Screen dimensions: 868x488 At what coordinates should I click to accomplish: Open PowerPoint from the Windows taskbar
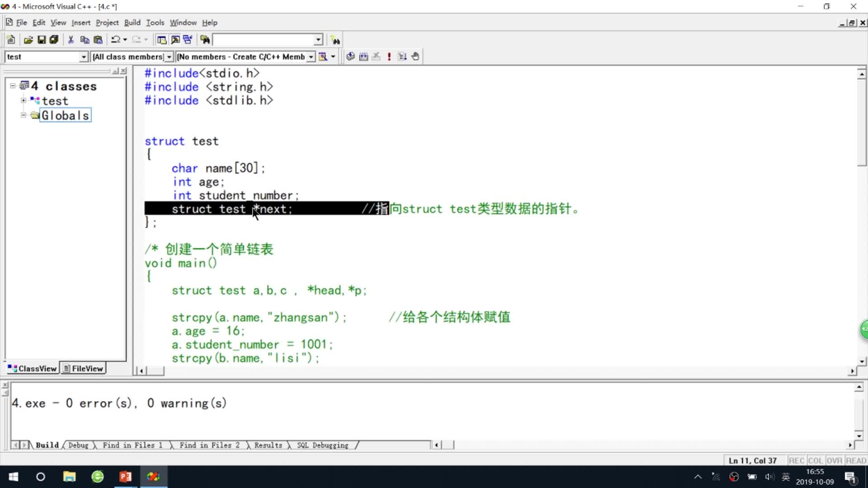coord(125,477)
